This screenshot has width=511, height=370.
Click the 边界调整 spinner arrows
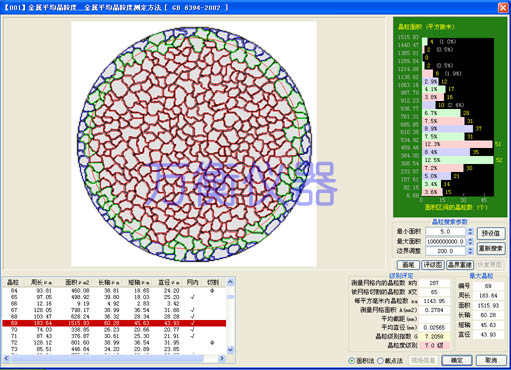[470, 251]
